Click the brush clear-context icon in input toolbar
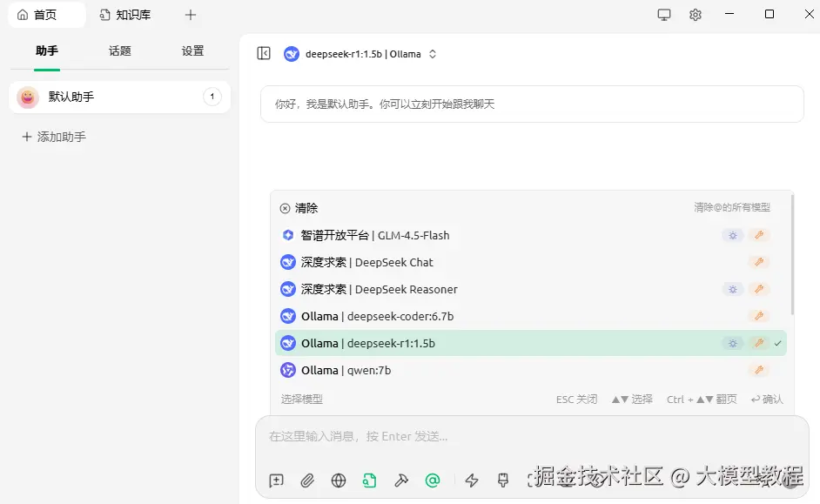The height and width of the screenshot is (504, 820). click(x=503, y=480)
